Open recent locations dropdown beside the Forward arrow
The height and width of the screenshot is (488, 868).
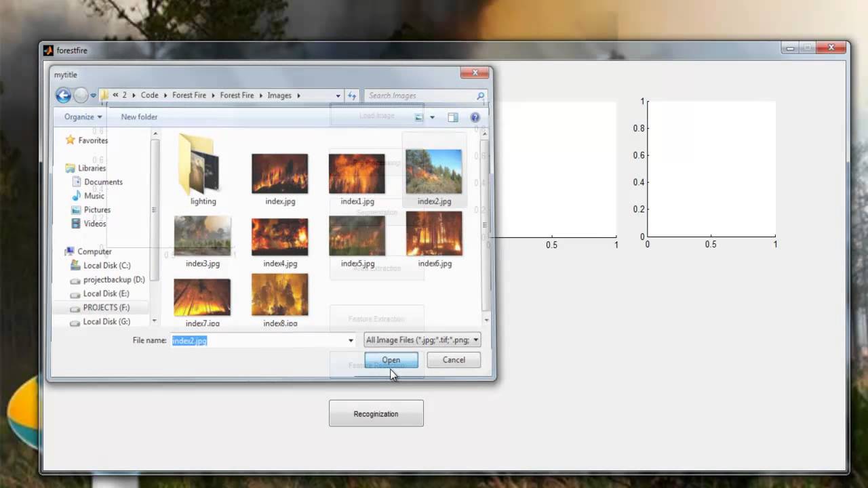(94, 96)
